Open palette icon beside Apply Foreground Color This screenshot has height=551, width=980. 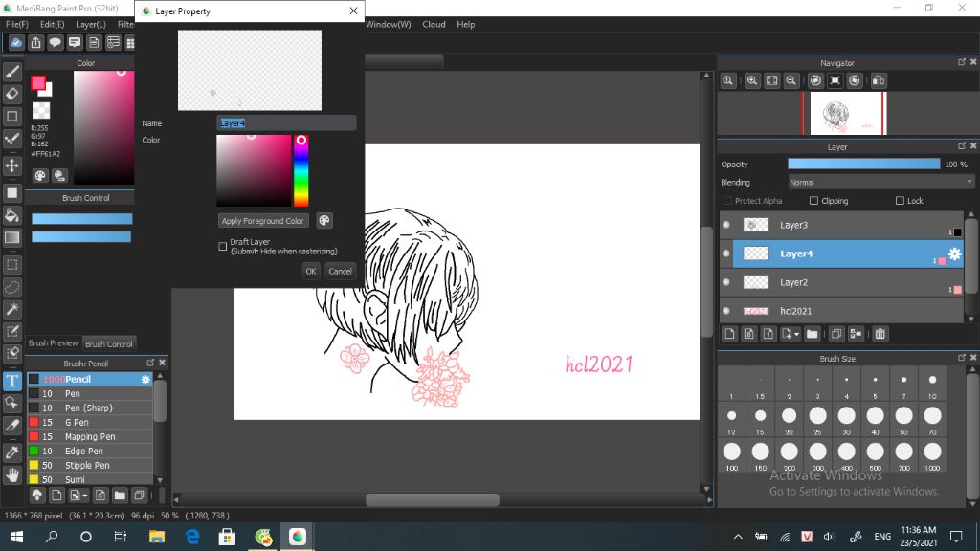(x=323, y=221)
